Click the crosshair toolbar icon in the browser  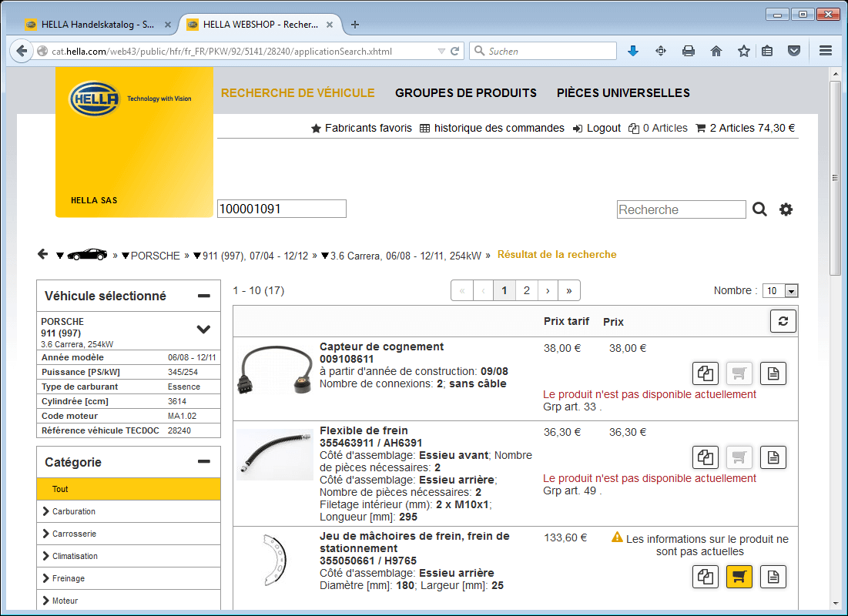click(661, 52)
